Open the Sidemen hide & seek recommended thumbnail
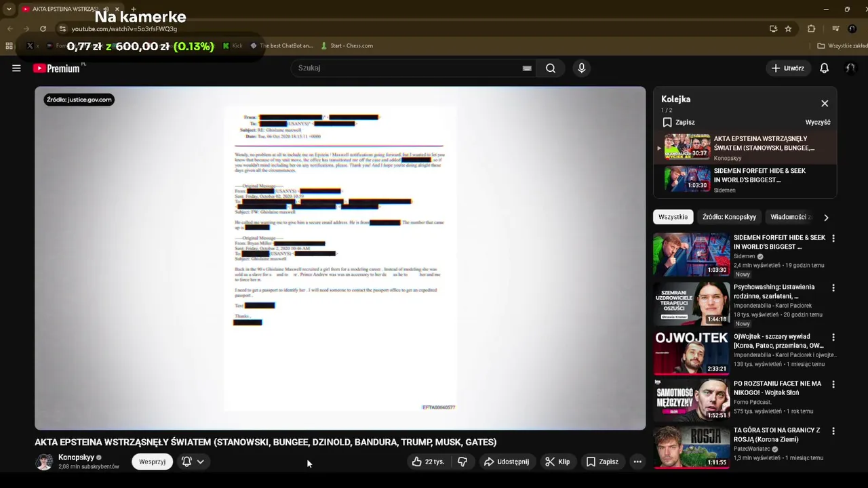This screenshot has width=868, height=488. pyautogui.click(x=691, y=254)
